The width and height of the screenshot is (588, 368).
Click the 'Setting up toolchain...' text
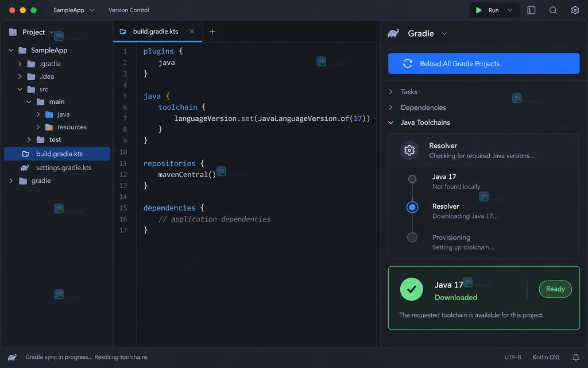coord(463,247)
